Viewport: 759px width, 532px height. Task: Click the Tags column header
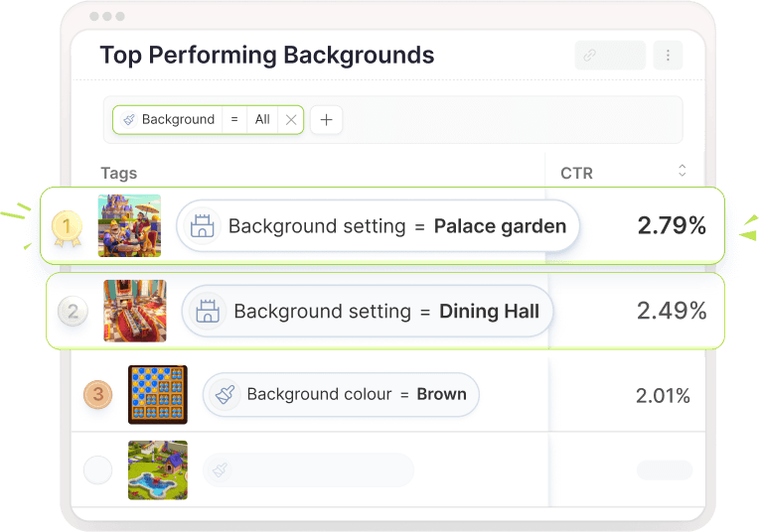point(119,173)
